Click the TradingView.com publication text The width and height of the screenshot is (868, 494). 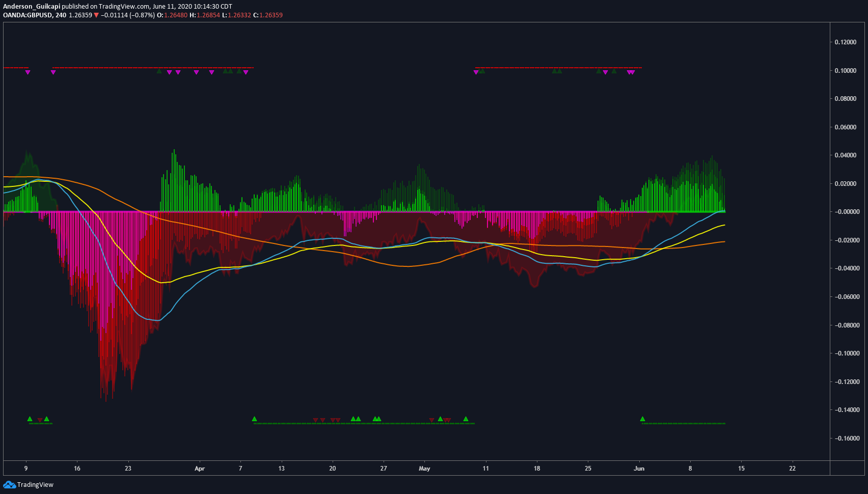tap(124, 7)
